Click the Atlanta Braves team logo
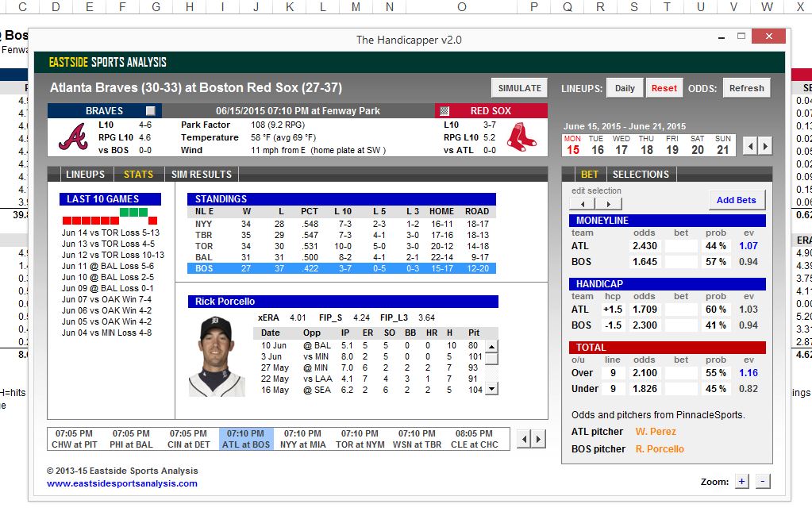This screenshot has width=812, height=527. [72, 137]
